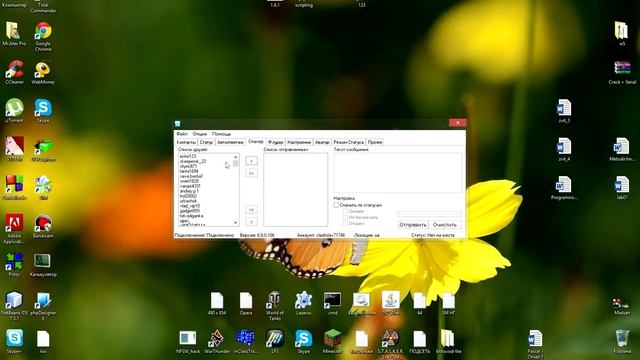The image size is (640, 360).
Task: Open the Файл menu
Action: [182, 134]
